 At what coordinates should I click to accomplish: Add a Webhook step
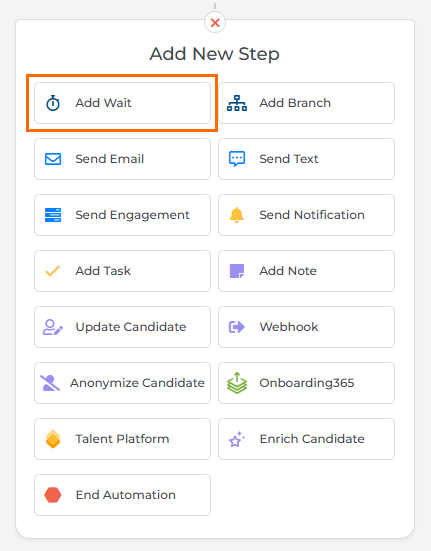tap(306, 327)
